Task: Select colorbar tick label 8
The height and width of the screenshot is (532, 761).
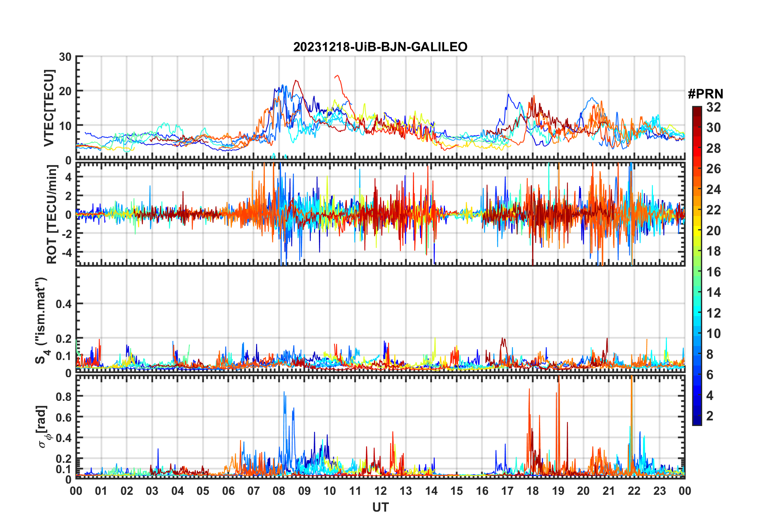Action: pos(710,354)
